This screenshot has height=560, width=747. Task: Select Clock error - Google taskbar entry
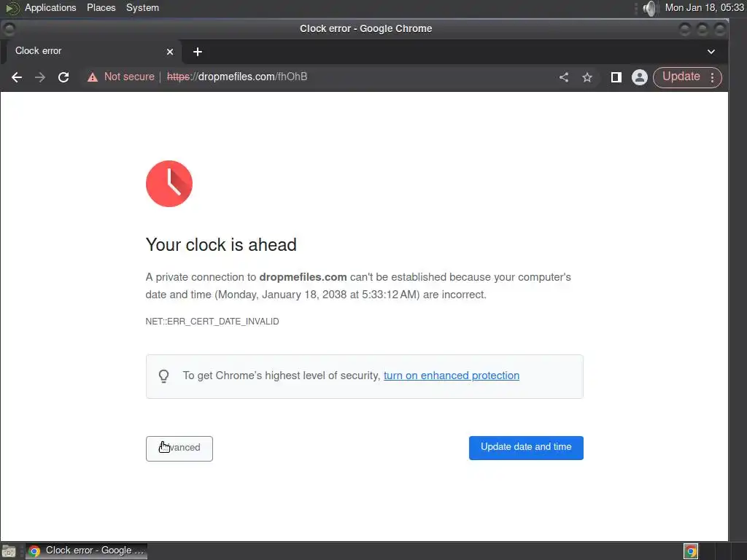[86, 551]
